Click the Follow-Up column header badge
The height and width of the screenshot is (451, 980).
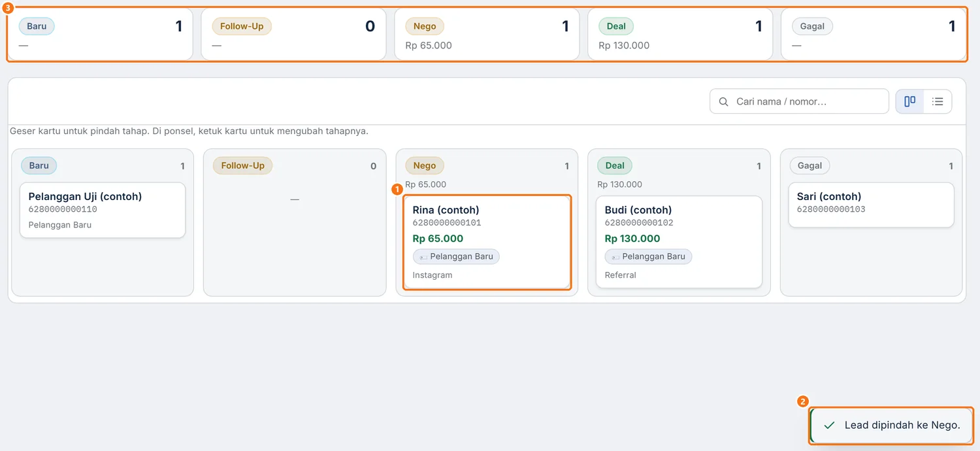tap(242, 165)
